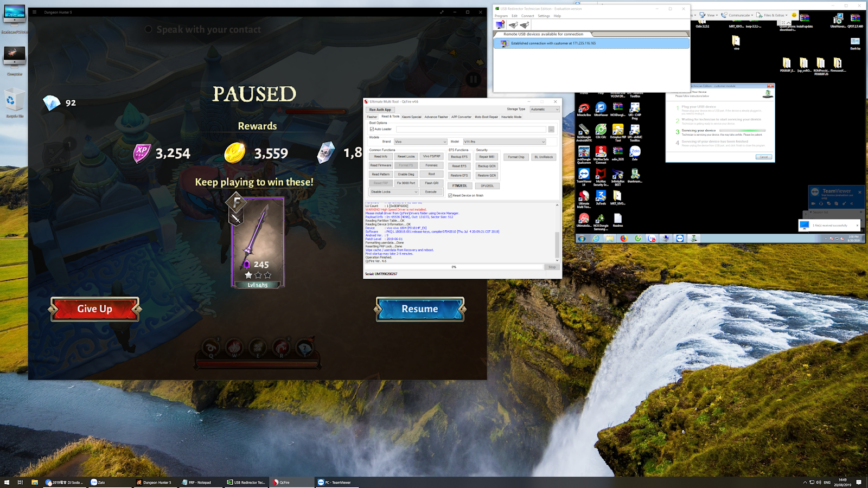868x488 pixels.
Task: Expand the View menu in the TeamViewer toolbar
Action: pyautogui.click(x=708, y=15)
